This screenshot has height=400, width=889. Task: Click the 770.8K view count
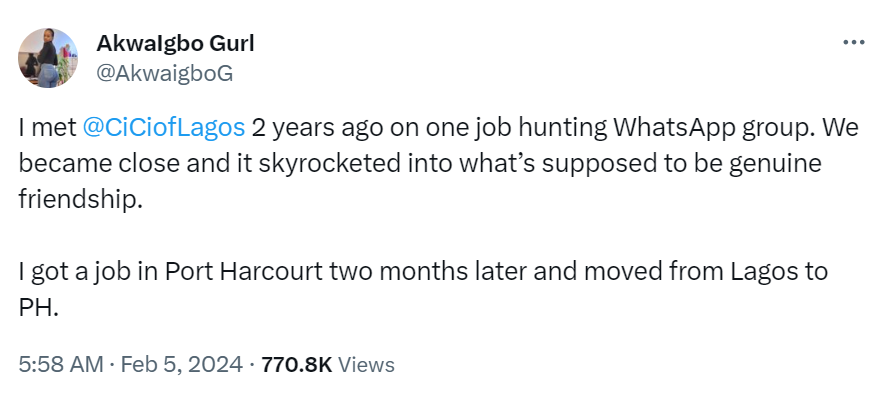coord(296,365)
